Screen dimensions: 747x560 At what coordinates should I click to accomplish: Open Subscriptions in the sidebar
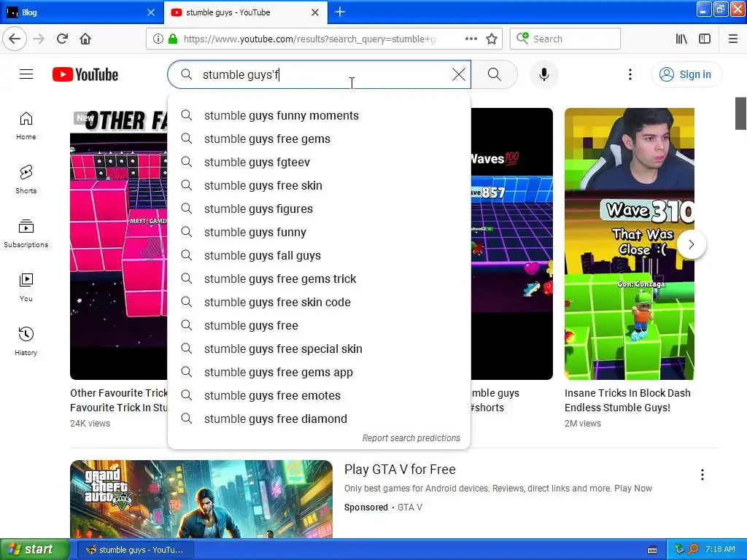(x=26, y=233)
